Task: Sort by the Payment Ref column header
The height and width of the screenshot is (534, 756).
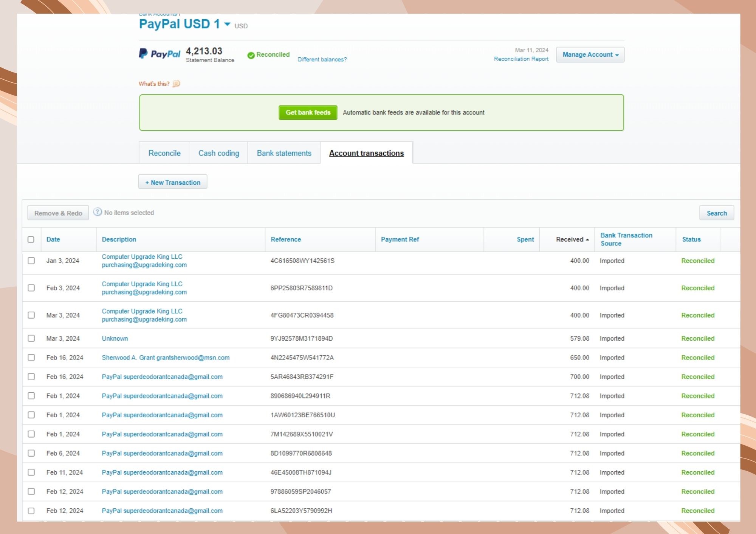Action: tap(400, 239)
